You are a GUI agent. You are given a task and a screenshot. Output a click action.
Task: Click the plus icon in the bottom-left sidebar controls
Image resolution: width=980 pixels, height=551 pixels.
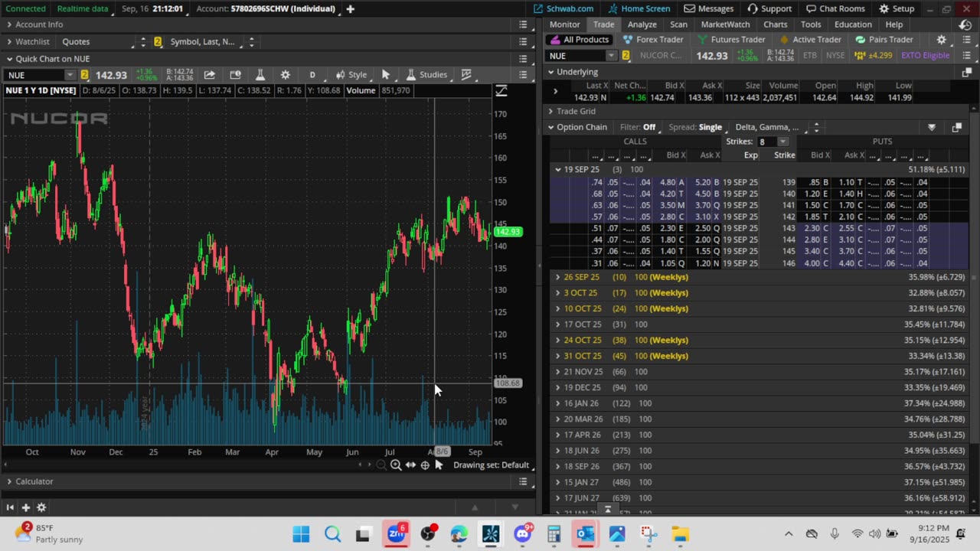(25, 507)
